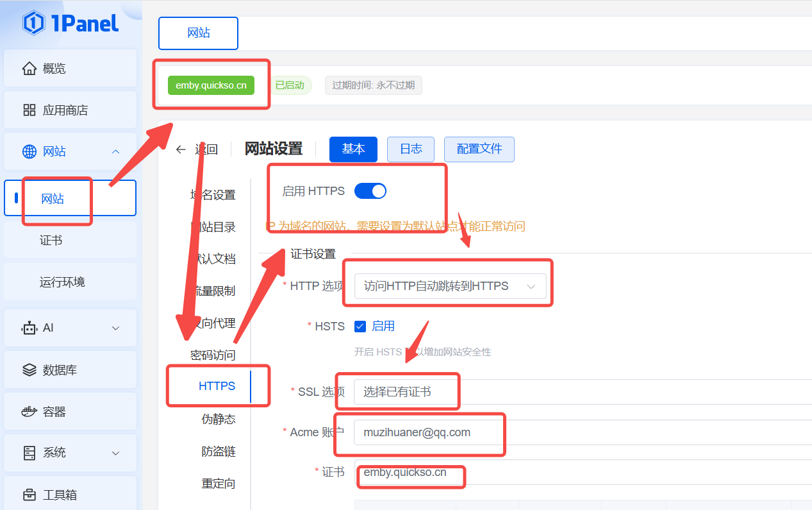Viewport: 812px width, 510px height.
Task: Open the 默认文档 settings tab
Action: (x=213, y=259)
